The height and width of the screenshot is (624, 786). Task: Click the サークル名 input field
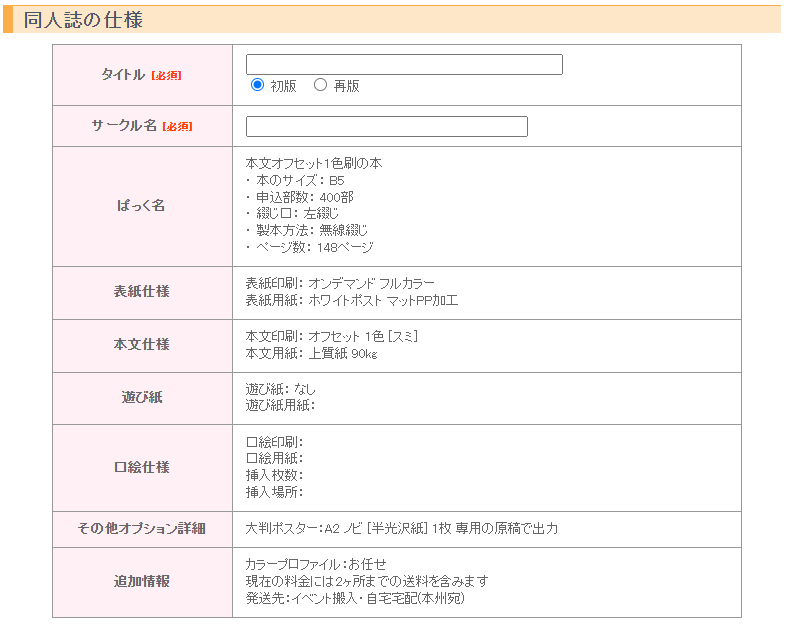386,126
